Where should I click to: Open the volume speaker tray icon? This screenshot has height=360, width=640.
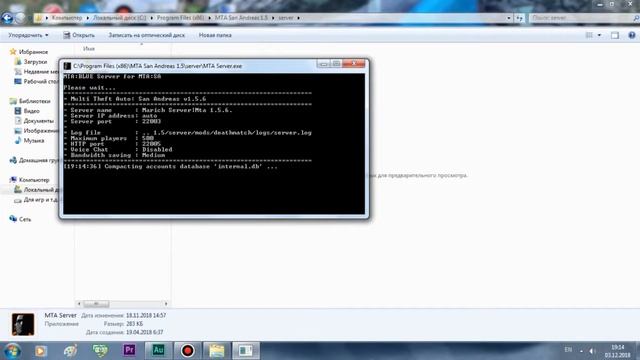[x=592, y=351]
